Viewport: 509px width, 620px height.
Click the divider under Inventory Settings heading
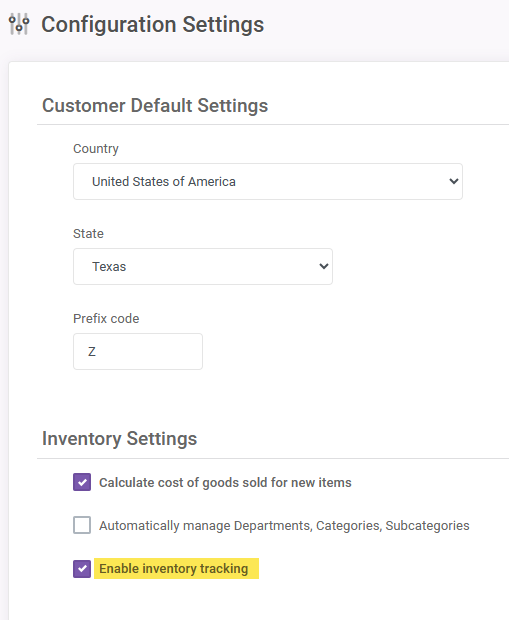(273, 459)
